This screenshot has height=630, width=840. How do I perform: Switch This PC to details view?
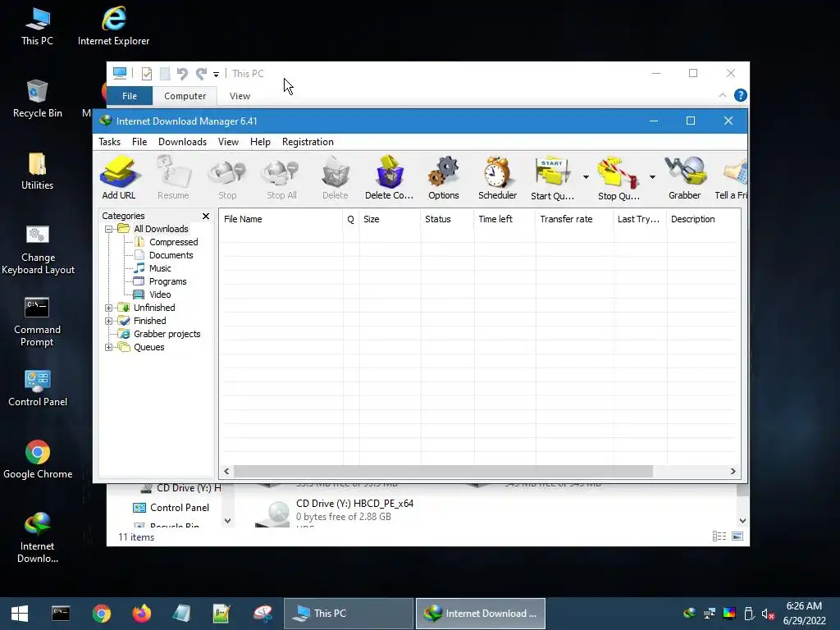point(719,536)
